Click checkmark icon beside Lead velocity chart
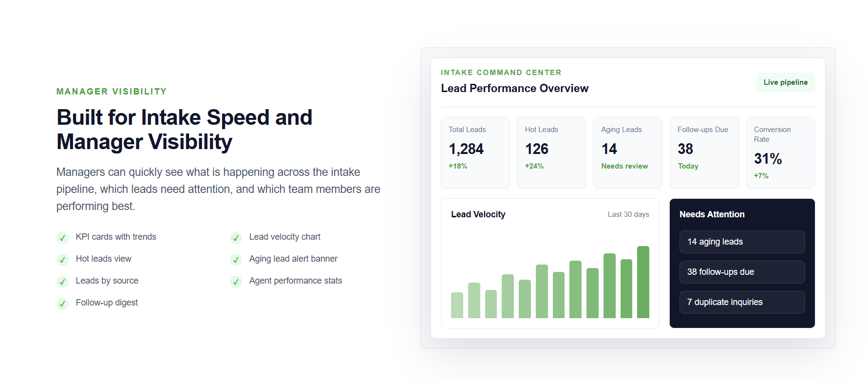Viewport: 868px width, 382px height. (236, 238)
